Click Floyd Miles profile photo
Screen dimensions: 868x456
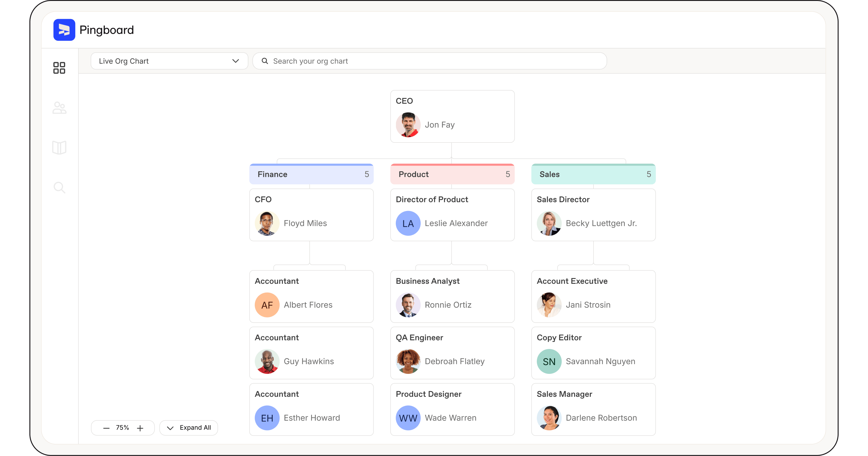tap(267, 223)
